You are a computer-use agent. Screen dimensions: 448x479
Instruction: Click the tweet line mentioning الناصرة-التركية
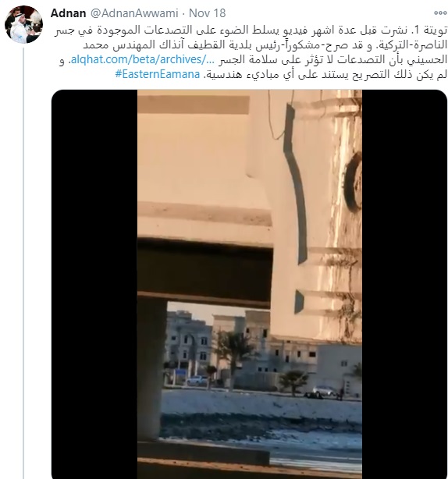(x=265, y=45)
